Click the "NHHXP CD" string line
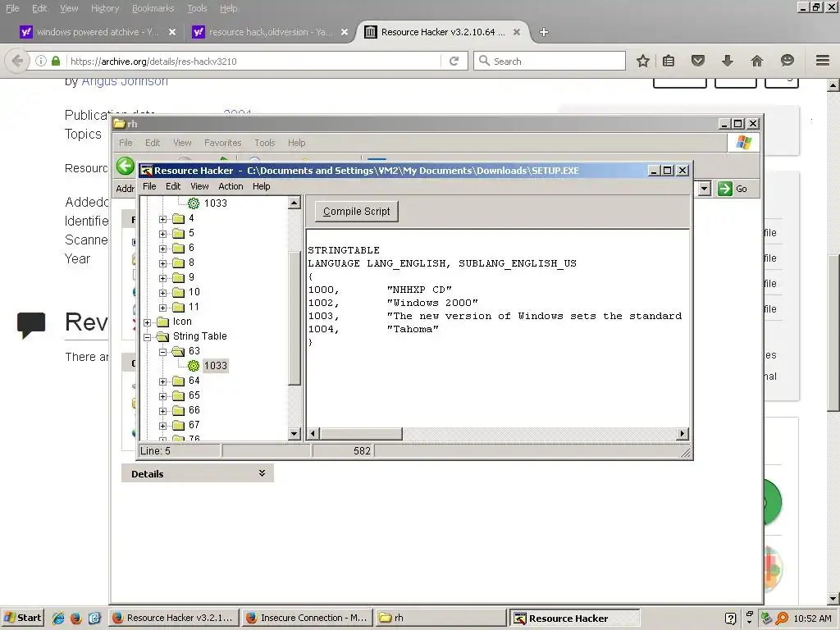This screenshot has height=630, width=840. (380, 290)
